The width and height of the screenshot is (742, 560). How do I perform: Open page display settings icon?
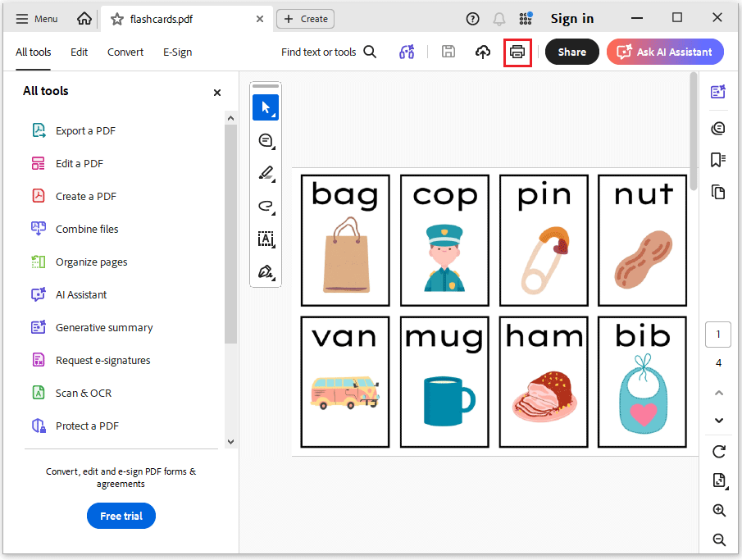click(x=719, y=480)
